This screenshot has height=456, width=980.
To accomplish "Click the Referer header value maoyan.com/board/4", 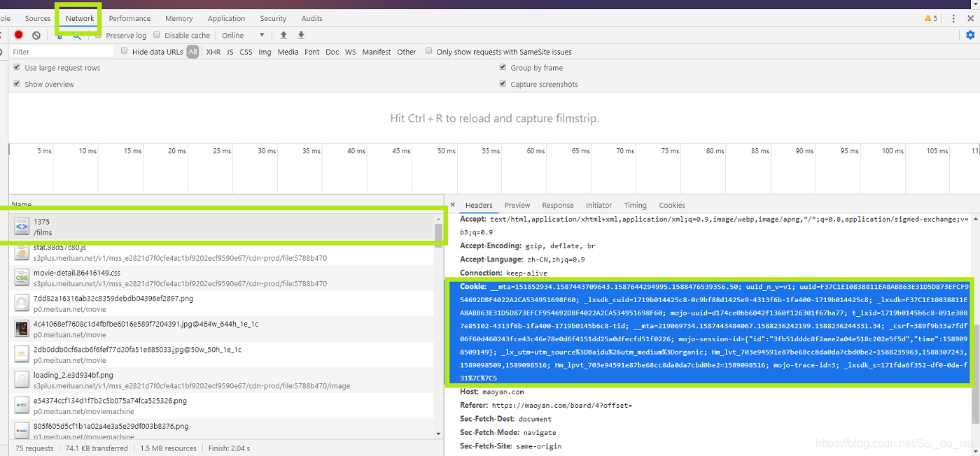I will pos(561,405).
